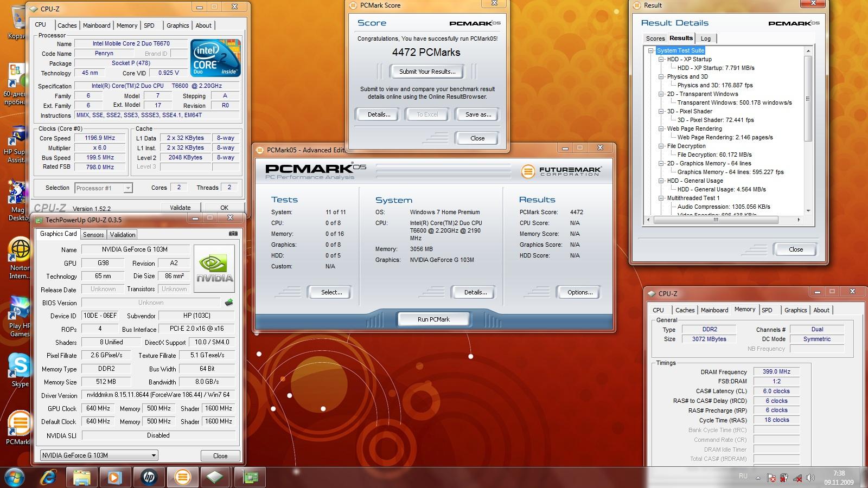Show hidden tray icons arrow
The height and width of the screenshot is (488, 868).
tap(758, 478)
